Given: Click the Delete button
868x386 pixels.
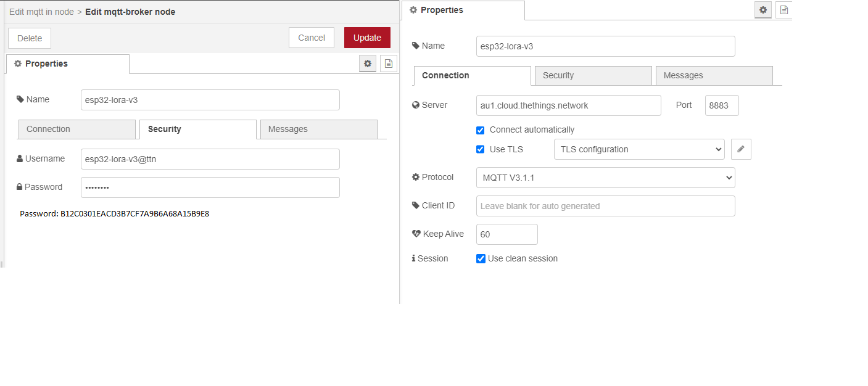Looking at the screenshot, I should coord(30,38).
